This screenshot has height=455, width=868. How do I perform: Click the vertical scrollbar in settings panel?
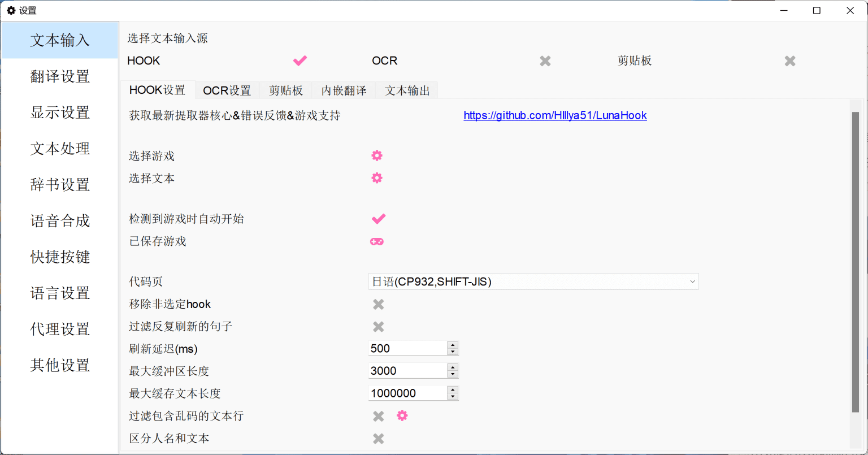(x=855, y=260)
